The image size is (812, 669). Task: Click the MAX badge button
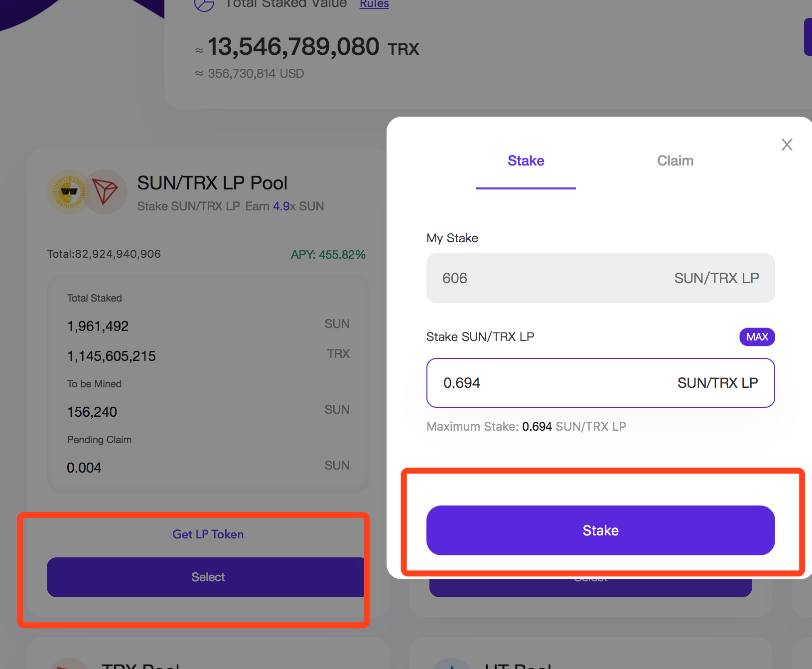point(757,337)
